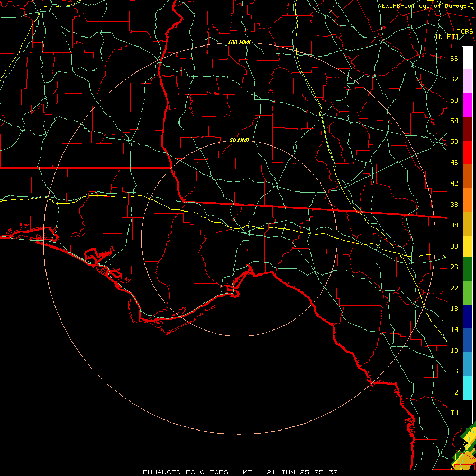Viewport: 476px width, 476px height.
Task: Click the light green legend swatch
Action: (467, 293)
